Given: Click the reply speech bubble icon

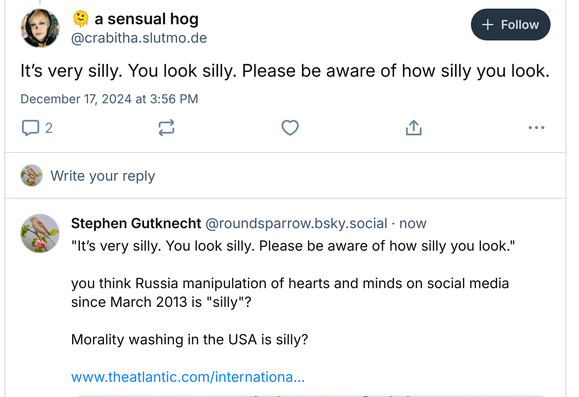Looking at the screenshot, I should click(x=30, y=128).
